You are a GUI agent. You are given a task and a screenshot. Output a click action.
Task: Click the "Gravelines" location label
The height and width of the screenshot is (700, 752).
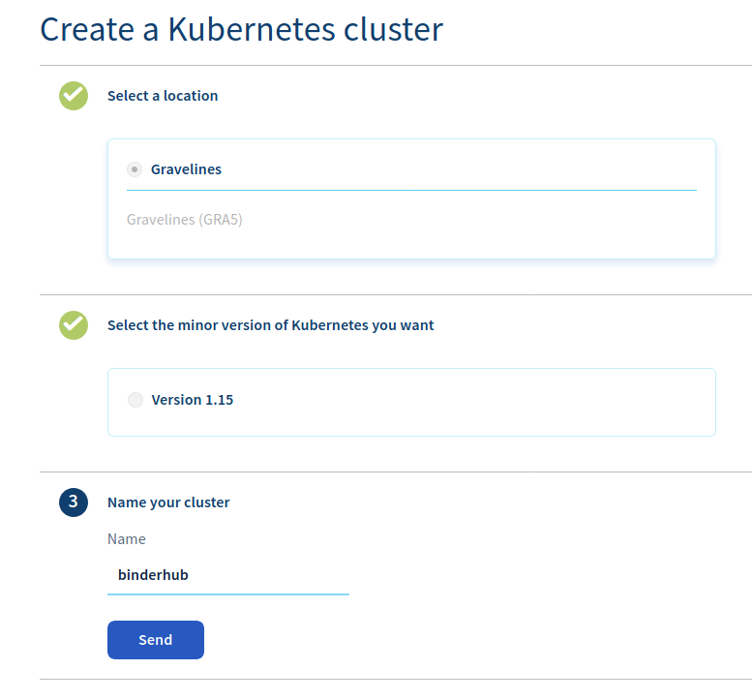pyautogui.click(x=186, y=169)
